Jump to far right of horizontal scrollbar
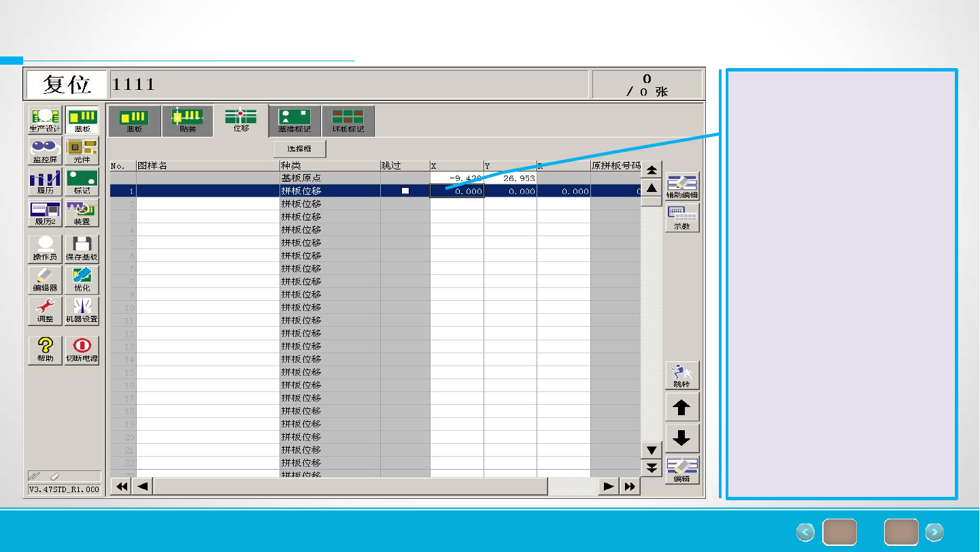Image resolution: width=980 pixels, height=552 pixels. 629,486
